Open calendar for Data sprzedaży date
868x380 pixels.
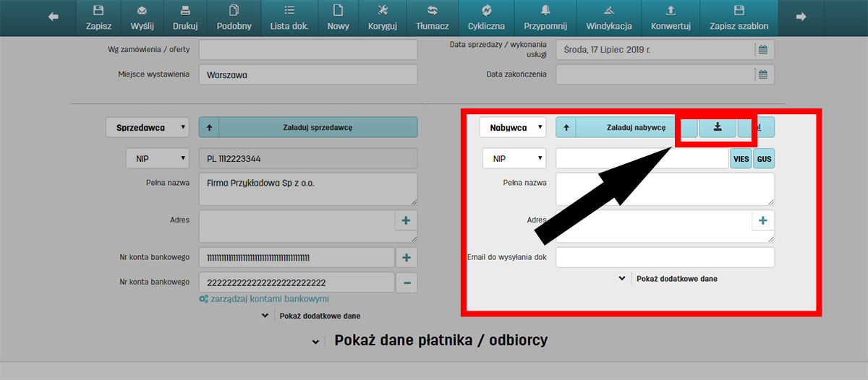(x=762, y=50)
